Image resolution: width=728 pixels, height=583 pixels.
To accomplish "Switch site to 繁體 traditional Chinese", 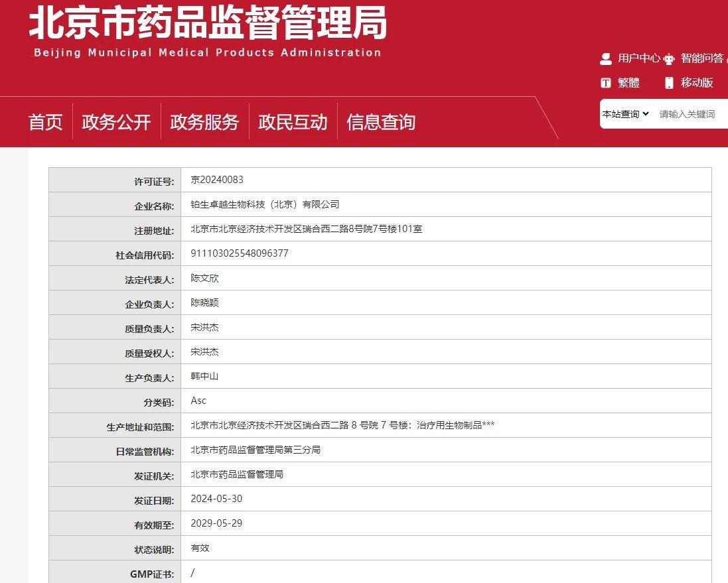I will coord(628,82).
